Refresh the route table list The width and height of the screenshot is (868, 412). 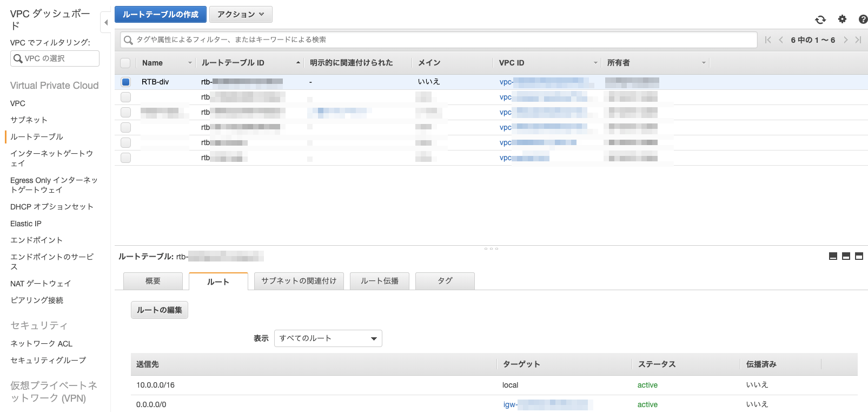pyautogui.click(x=820, y=19)
